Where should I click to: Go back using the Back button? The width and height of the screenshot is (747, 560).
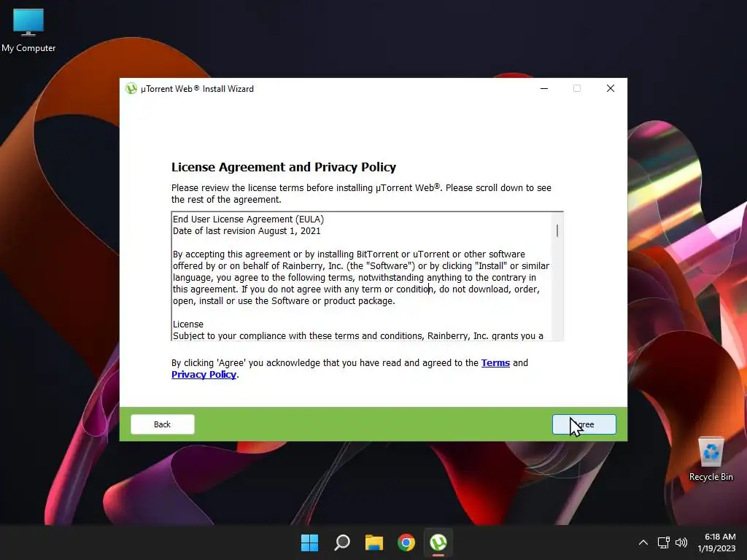pyautogui.click(x=163, y=424)
